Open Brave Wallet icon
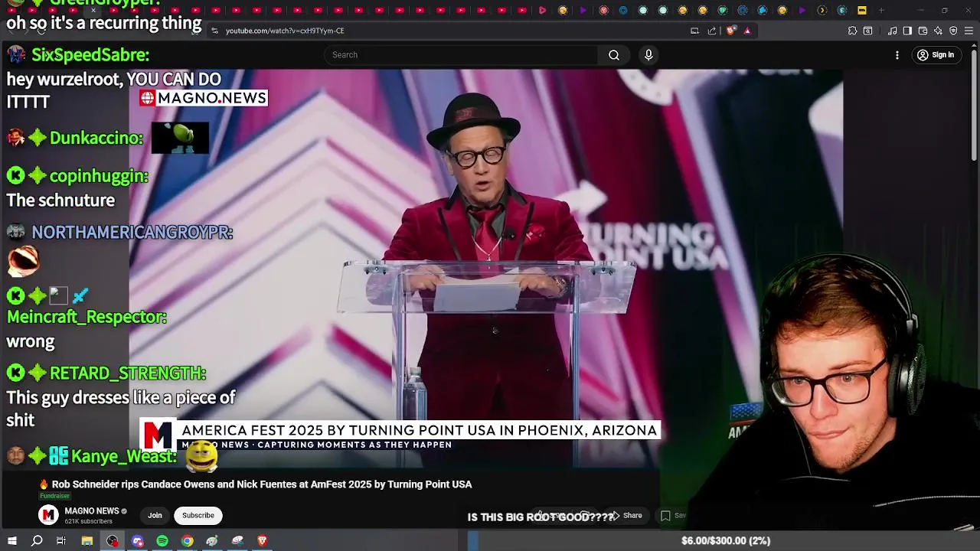The image size is (980, 551). point(923,31)
